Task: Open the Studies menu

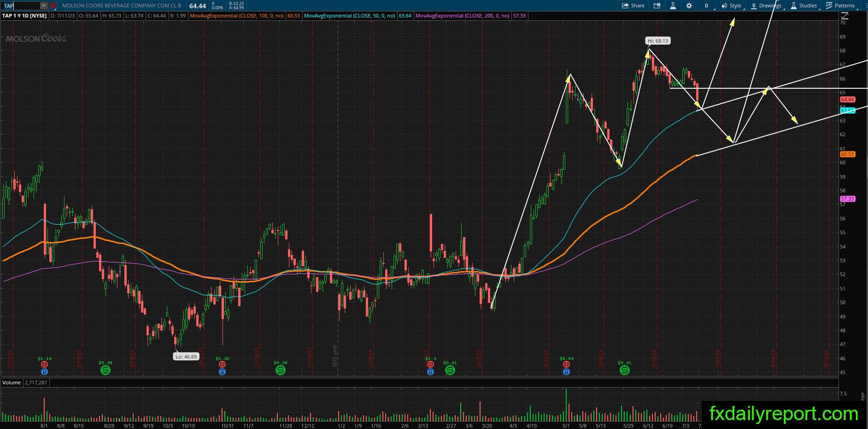Action: [x=804, y=6]
